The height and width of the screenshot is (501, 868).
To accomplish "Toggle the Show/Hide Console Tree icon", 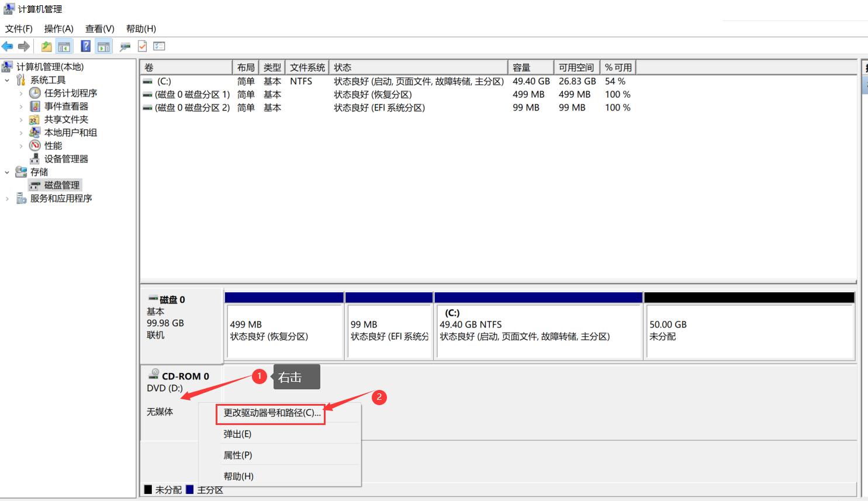I will click(64, 47).
